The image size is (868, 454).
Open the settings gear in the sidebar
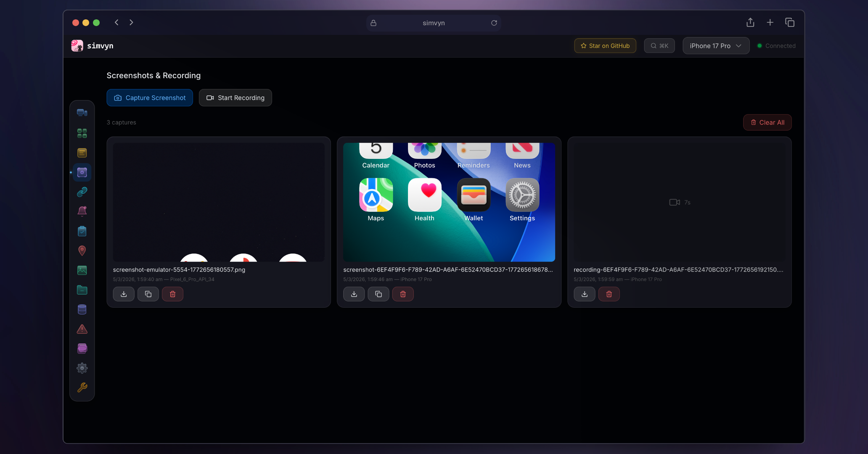82,368
